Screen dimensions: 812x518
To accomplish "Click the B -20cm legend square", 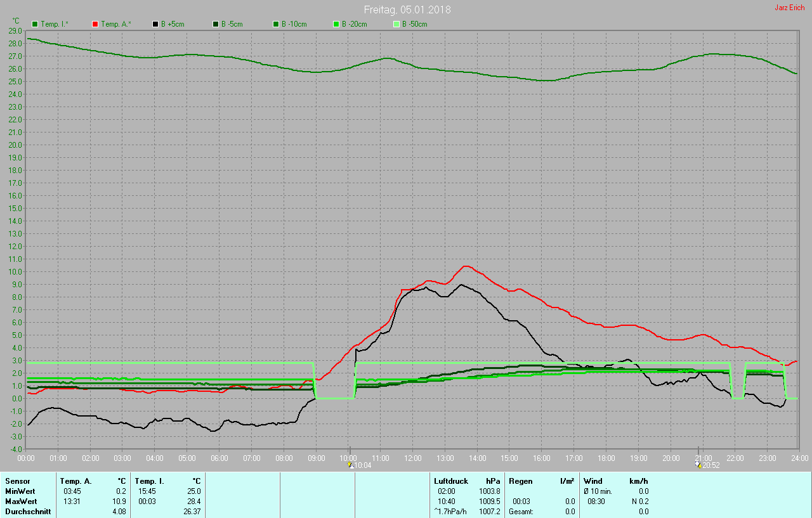I will 336,24.
